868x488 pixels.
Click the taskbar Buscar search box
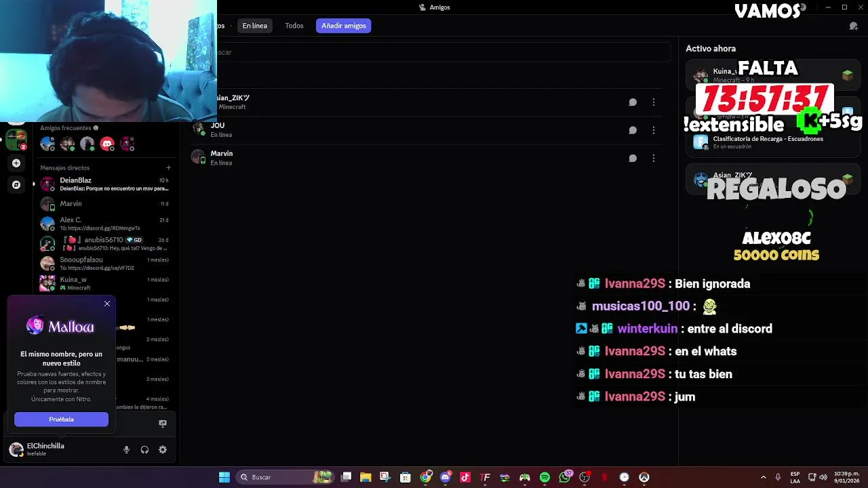click(286, 477)
